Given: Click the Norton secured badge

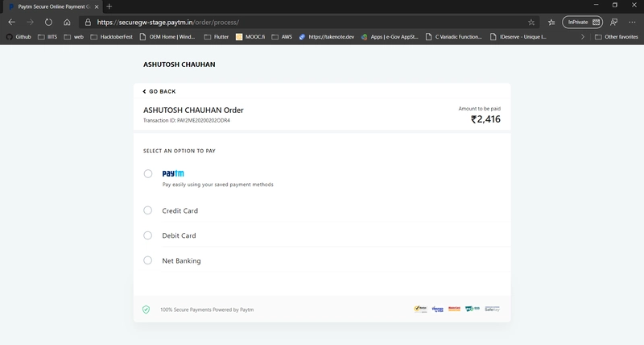Looking at the screenshot, I should (420, 309).
